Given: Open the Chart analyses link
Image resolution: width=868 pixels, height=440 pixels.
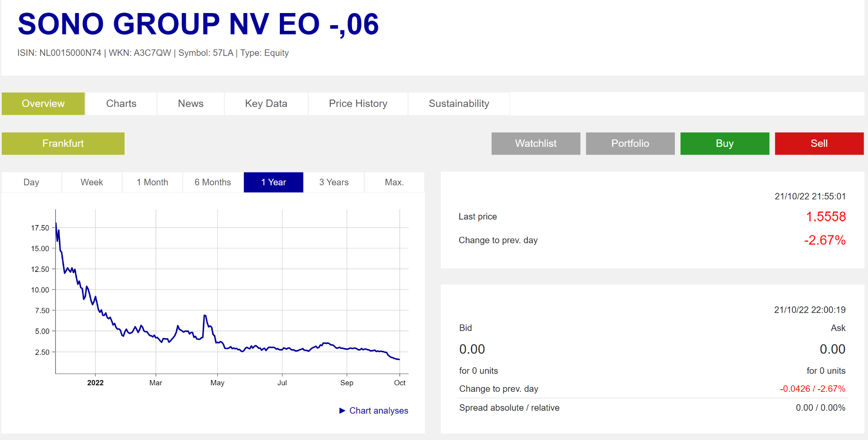Looking at the screenshot, I should click(378, 410).
